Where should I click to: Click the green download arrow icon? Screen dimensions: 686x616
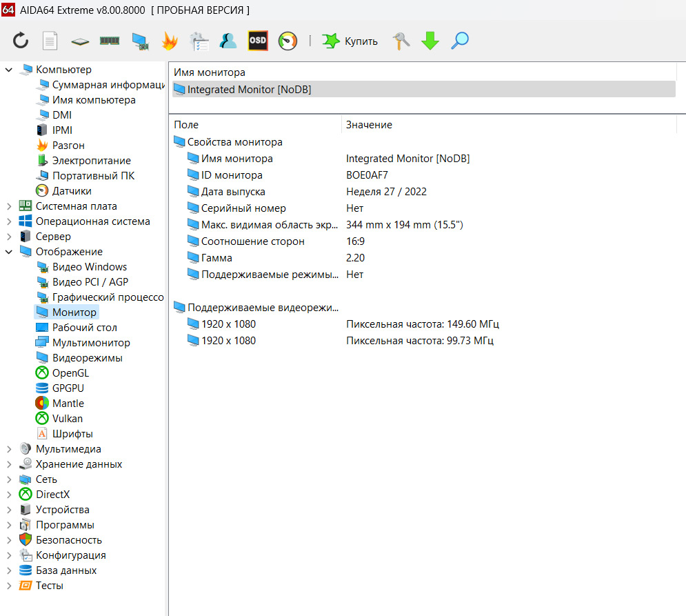coord(430,41)
